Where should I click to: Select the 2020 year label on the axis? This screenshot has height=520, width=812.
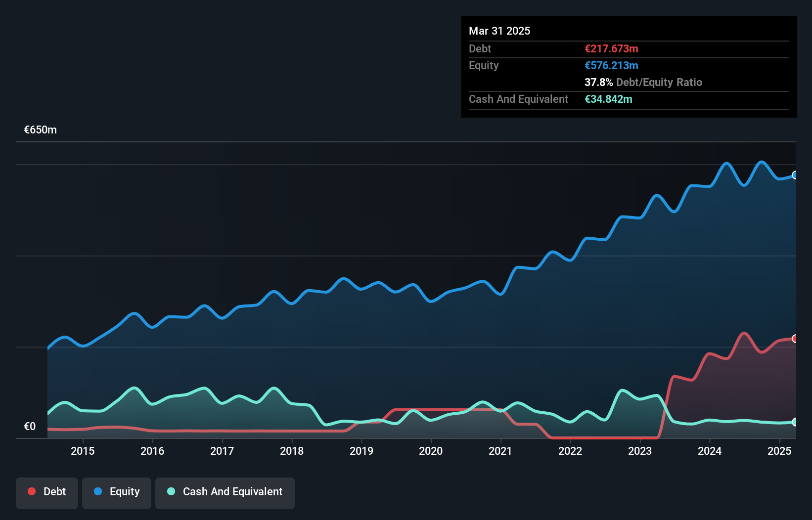click(431, 451)
